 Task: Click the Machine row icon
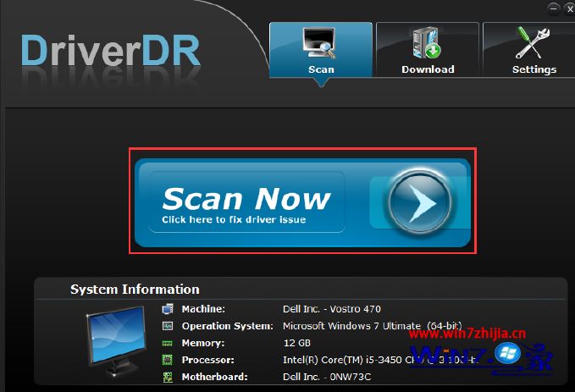pos(168,309)
